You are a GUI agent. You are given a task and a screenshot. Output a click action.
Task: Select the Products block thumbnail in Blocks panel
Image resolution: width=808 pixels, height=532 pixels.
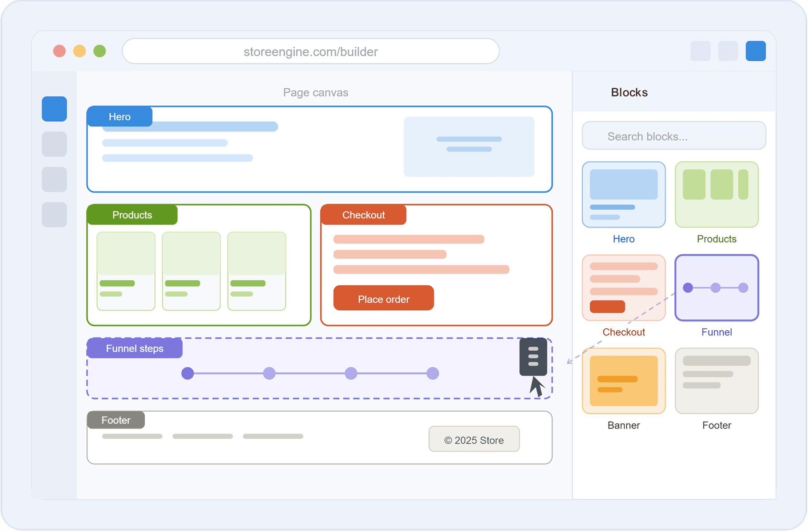[717, 195]
